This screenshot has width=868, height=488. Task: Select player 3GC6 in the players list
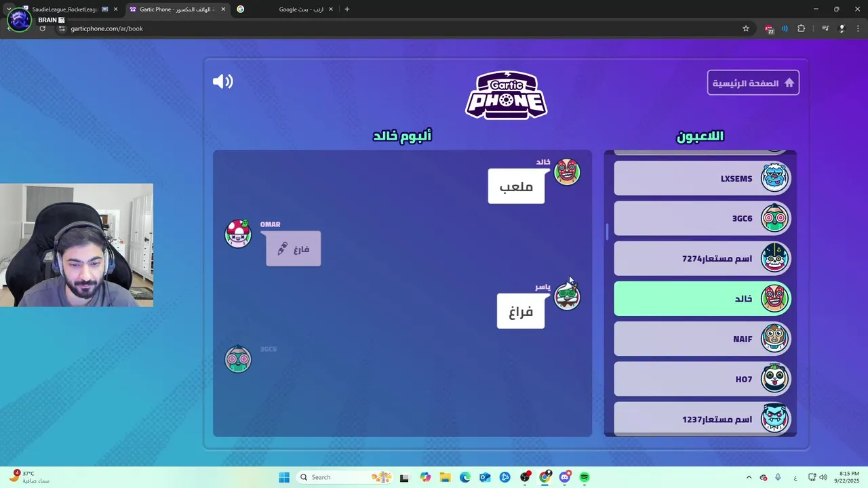pos(702,218)
